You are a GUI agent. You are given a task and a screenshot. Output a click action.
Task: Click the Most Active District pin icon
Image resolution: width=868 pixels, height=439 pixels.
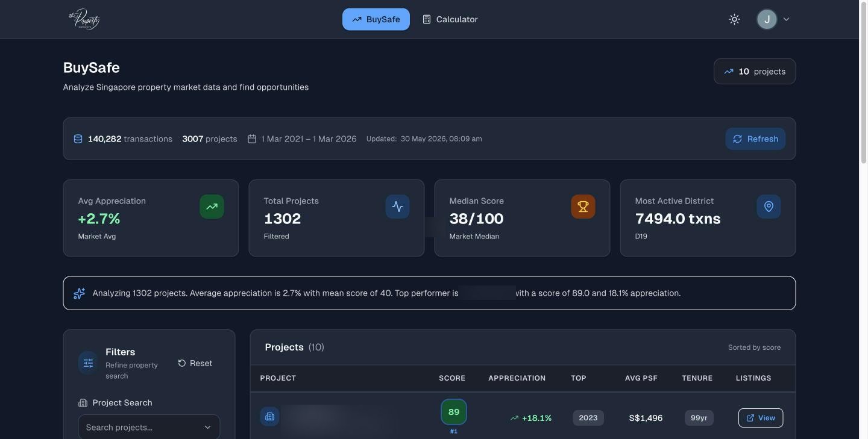pyautogui.click(x=769, y=207)
